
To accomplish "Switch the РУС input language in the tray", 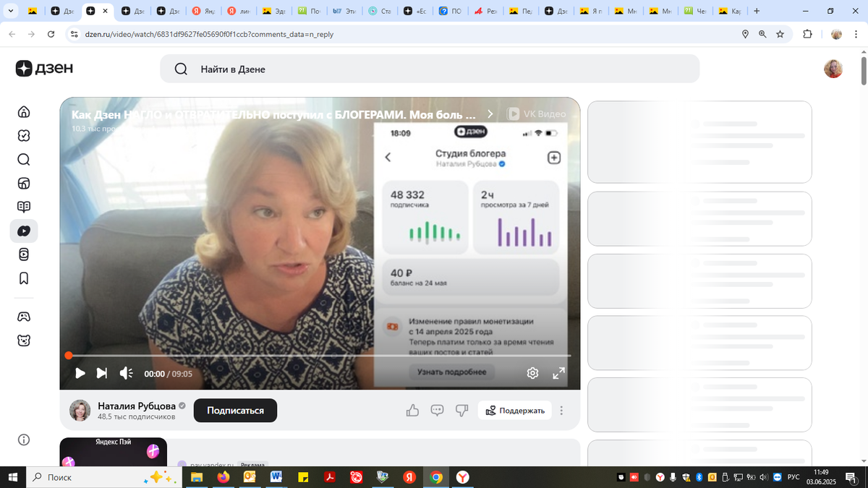I will tap(793, 477).
